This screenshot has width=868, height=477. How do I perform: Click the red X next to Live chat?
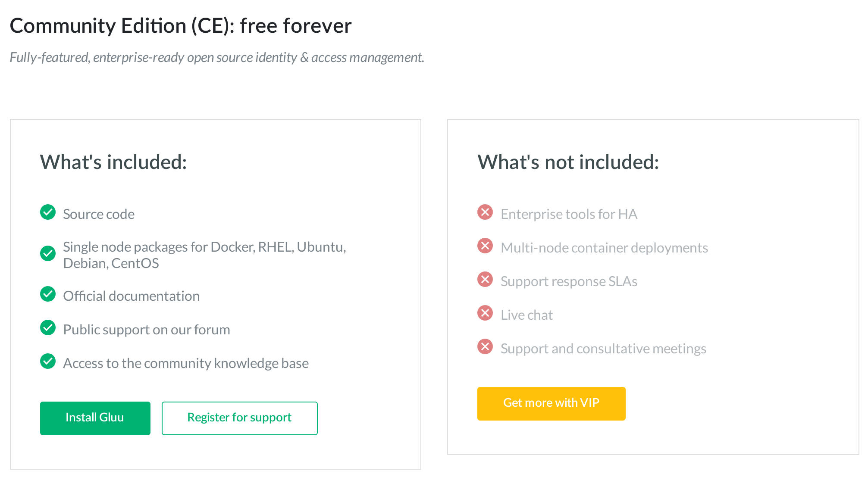click(x=486, y=313)
